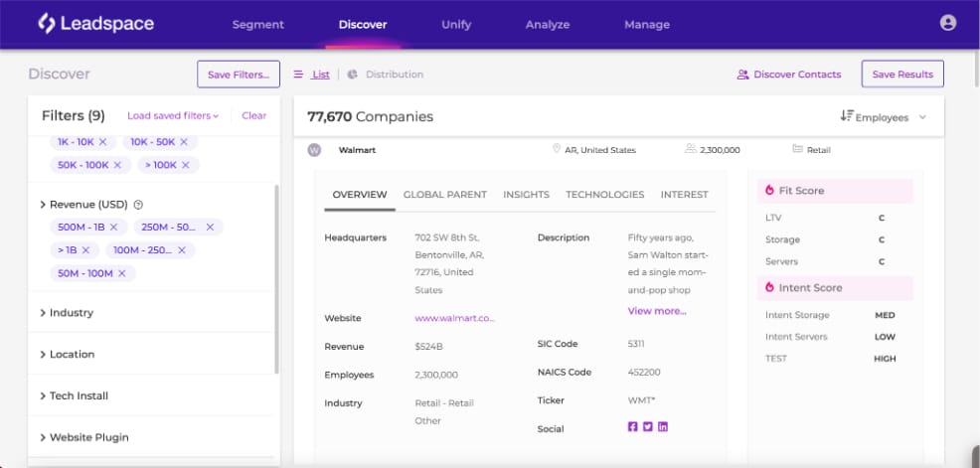Click the filters panel vertical scrollbar
Screen dimensions: 980x468
[x=277, y=278]
